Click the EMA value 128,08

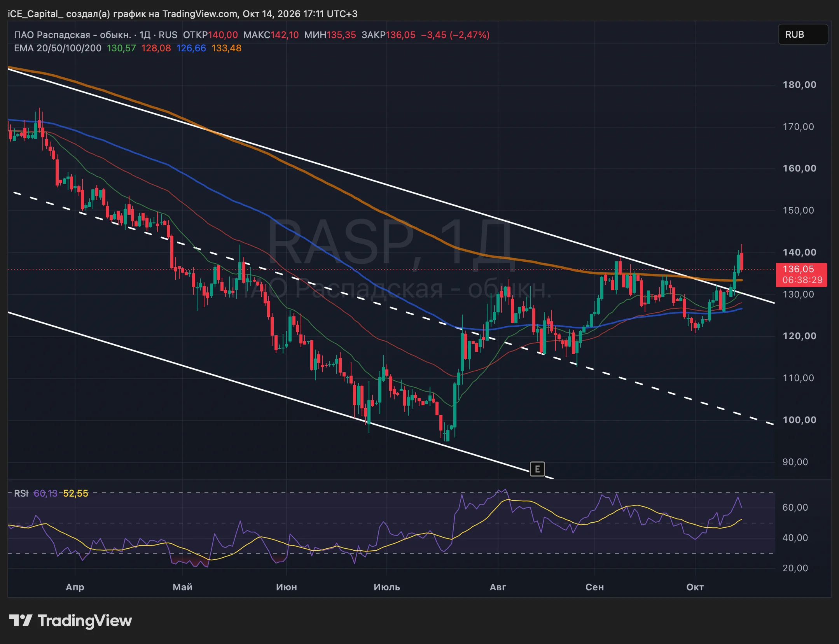point(156,48)
